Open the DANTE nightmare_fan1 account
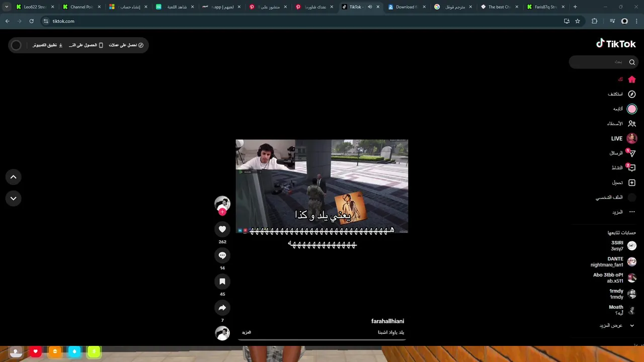Viewport: 644px width, 362px height. point(613,262)
